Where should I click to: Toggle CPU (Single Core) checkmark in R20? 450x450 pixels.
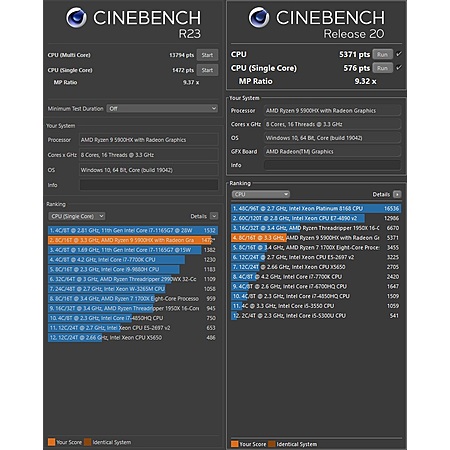(399, 68)
